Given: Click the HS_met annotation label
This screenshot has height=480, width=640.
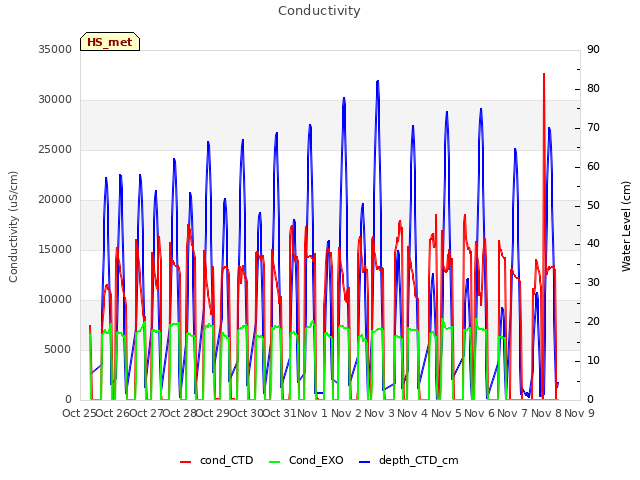Looking at the screenshot, I should tap(110, 42).
